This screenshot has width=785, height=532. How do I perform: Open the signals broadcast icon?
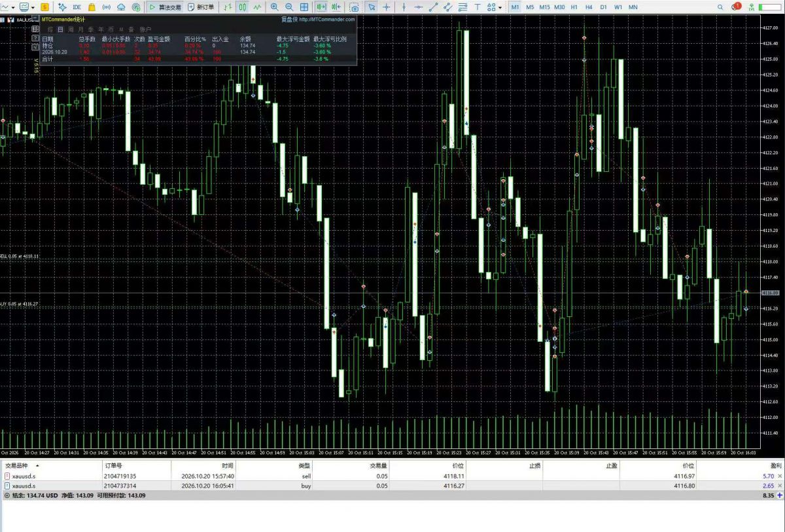[106, 7]
